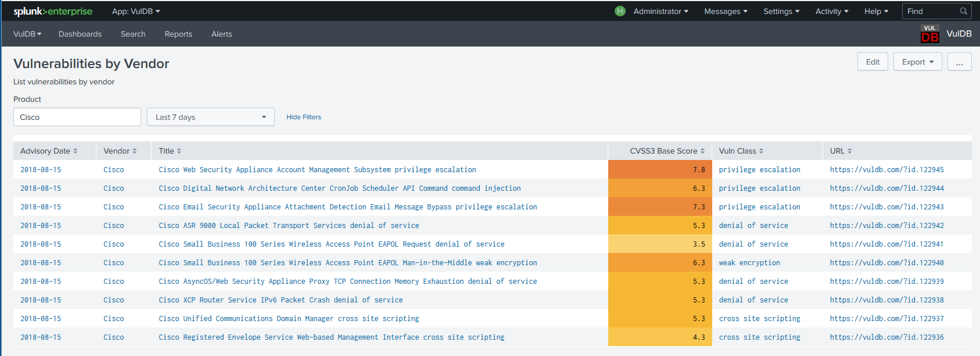Click the search magnifier icon in Find
The width and height of the screenshot is (980, 356).
[x=963, y=11]
